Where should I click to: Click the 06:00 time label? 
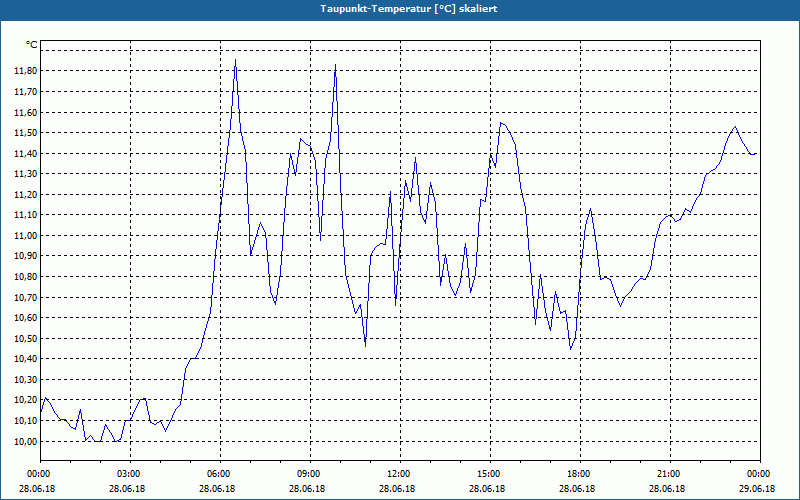(x=219, y=474)
